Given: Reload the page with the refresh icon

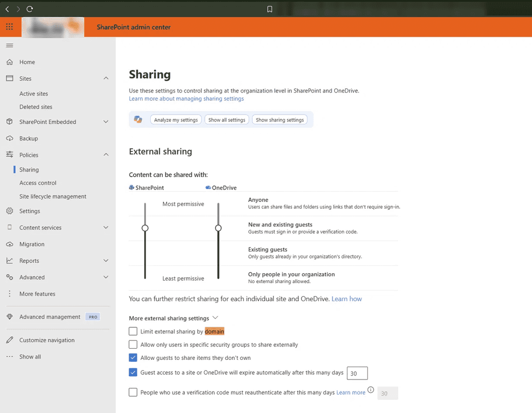Looking at the screenshot, I should [30, 9].
